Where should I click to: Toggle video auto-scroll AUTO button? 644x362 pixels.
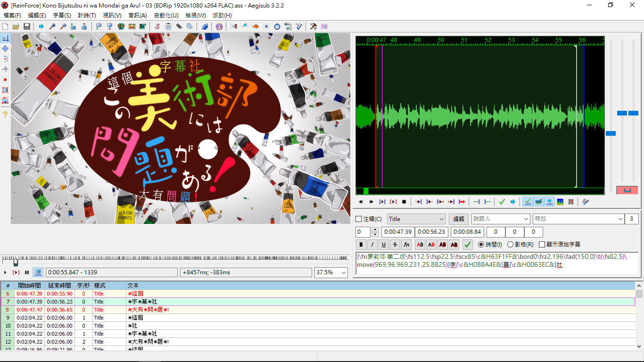coord(38,272)
